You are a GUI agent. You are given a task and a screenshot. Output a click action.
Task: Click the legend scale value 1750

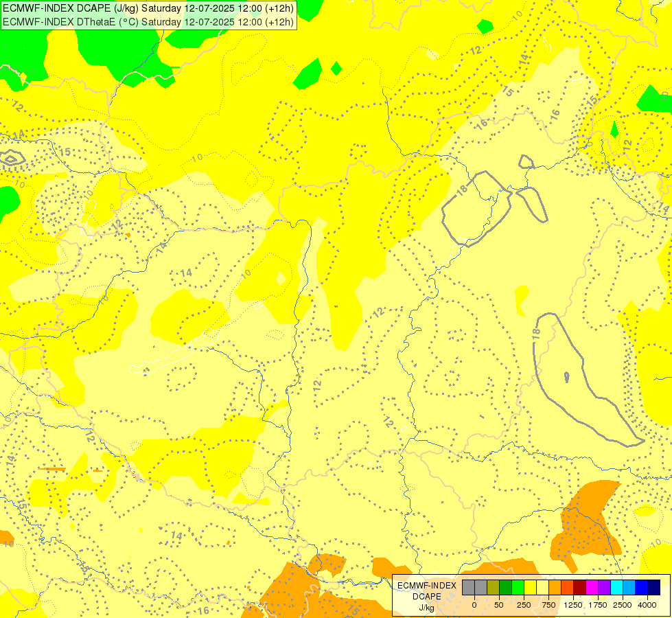pos(598,605)
